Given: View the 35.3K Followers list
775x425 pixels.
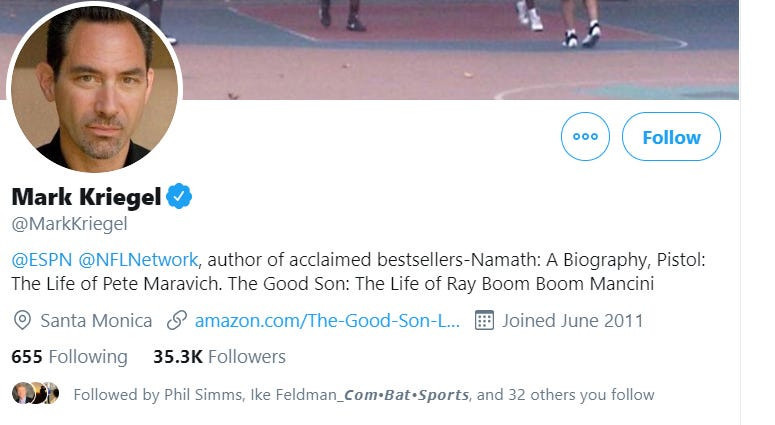Looking at the screenshot, I should click(219, 357).
